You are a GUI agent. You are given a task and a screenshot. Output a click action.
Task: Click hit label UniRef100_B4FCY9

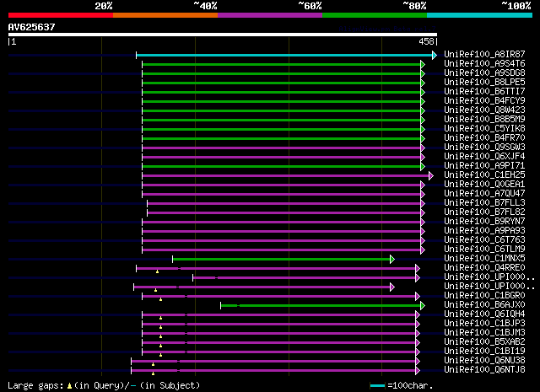484,100
